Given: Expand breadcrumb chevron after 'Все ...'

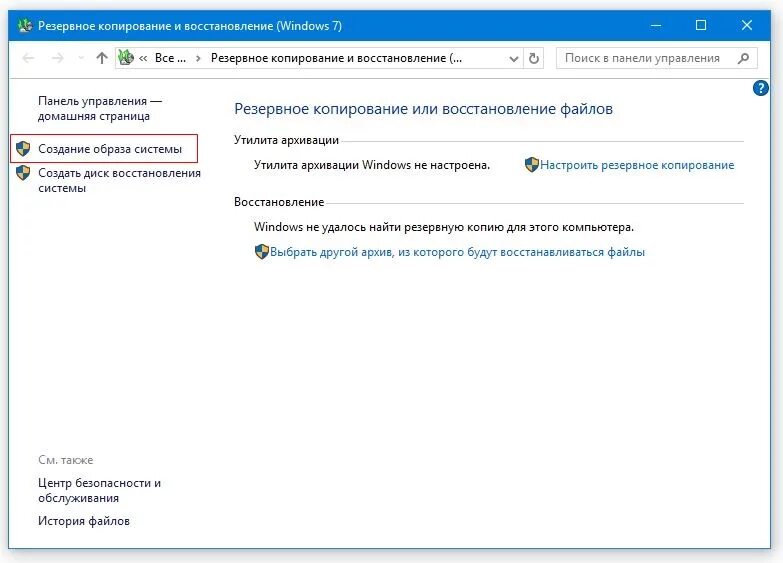Looking at the screenshot, I should pos(198,58).
